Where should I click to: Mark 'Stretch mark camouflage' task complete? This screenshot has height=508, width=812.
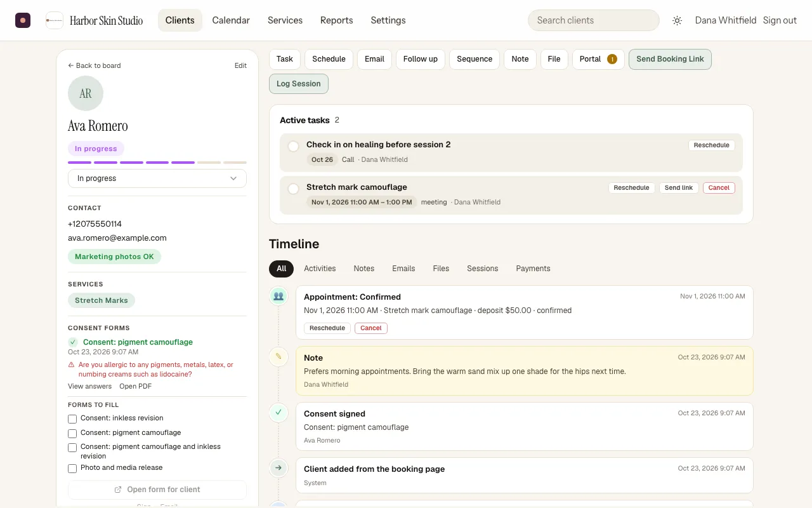pos(293,189)
